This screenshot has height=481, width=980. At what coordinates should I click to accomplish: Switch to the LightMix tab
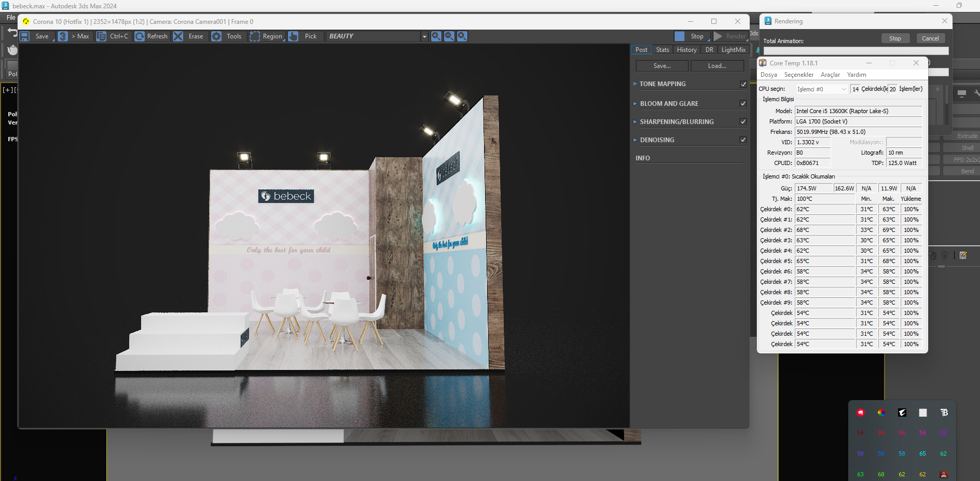click(734, 50)
